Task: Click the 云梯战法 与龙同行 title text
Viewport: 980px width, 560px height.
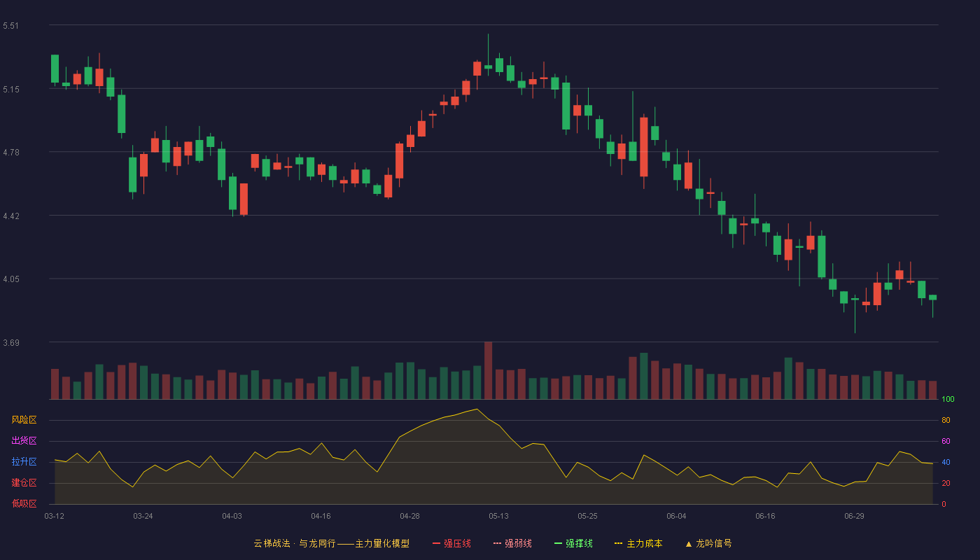Action: click(x=295, y=543)
